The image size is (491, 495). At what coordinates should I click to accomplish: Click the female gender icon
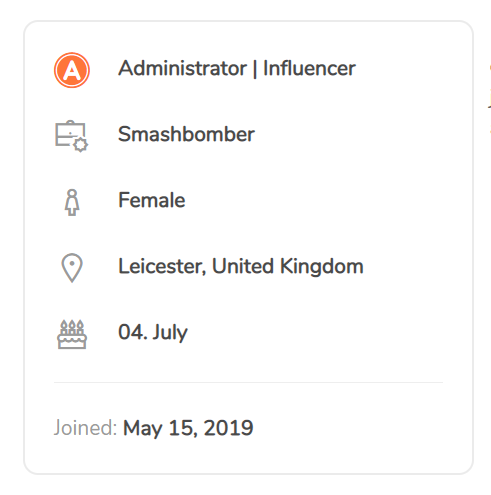(72, 202)
